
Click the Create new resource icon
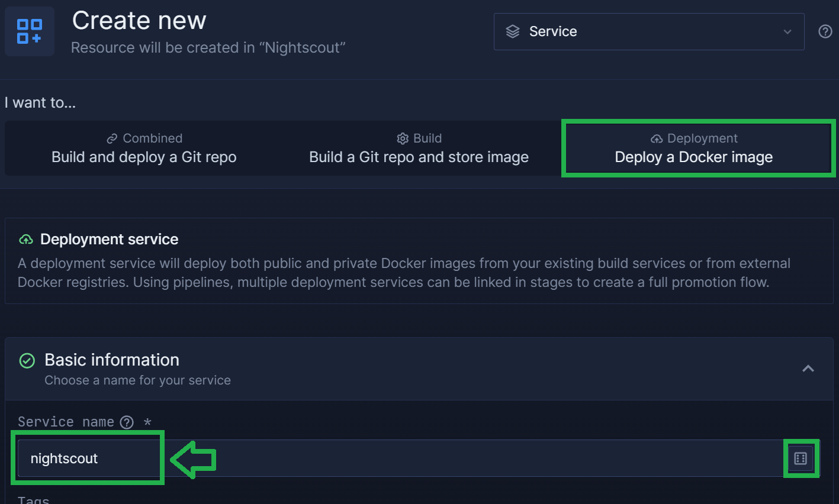point(30,31)
